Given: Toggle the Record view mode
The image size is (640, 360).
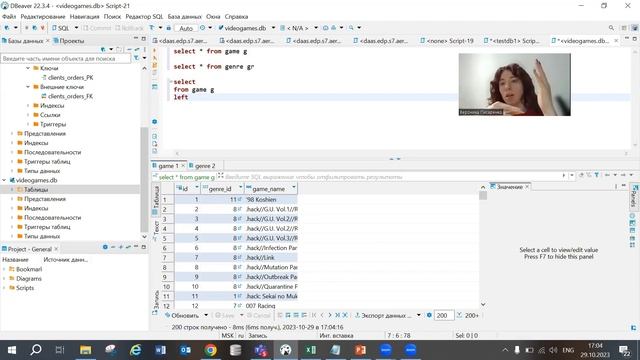Looking at the screenshot, I should click(x=155, y=302).
